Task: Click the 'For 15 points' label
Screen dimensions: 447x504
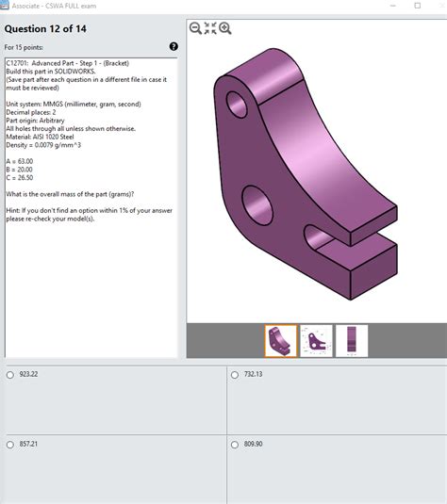Action: point(24,47)
